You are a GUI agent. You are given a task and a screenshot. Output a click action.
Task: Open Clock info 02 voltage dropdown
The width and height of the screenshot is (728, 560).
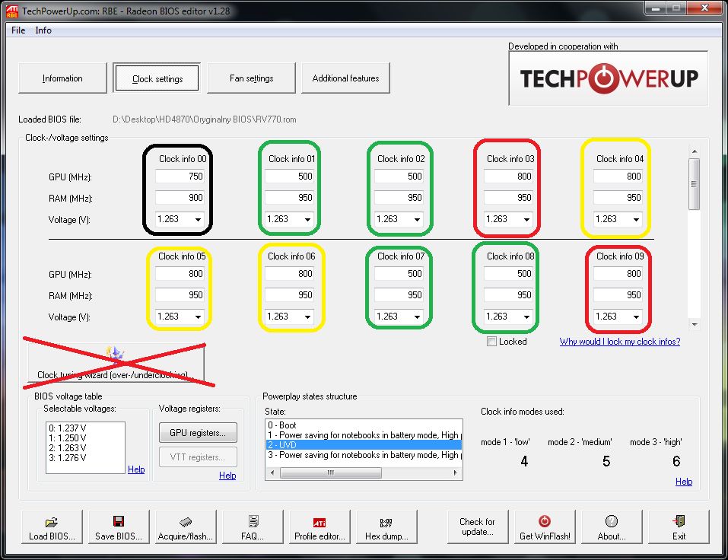click(x=418, y=219)
